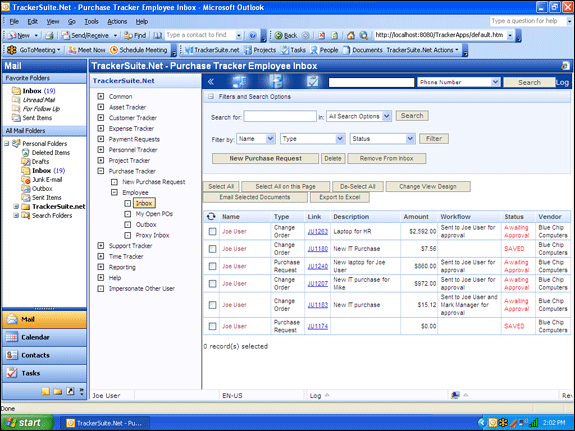Click Remove From Inbox button
Image resolution: width=575 pixels, height=431 pixels.
click(387, 158)
